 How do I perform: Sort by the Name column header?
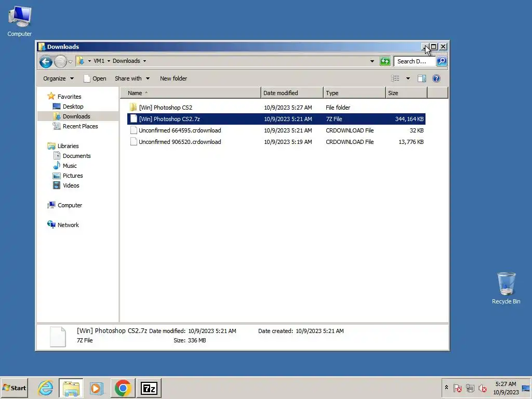click(191, 93)
